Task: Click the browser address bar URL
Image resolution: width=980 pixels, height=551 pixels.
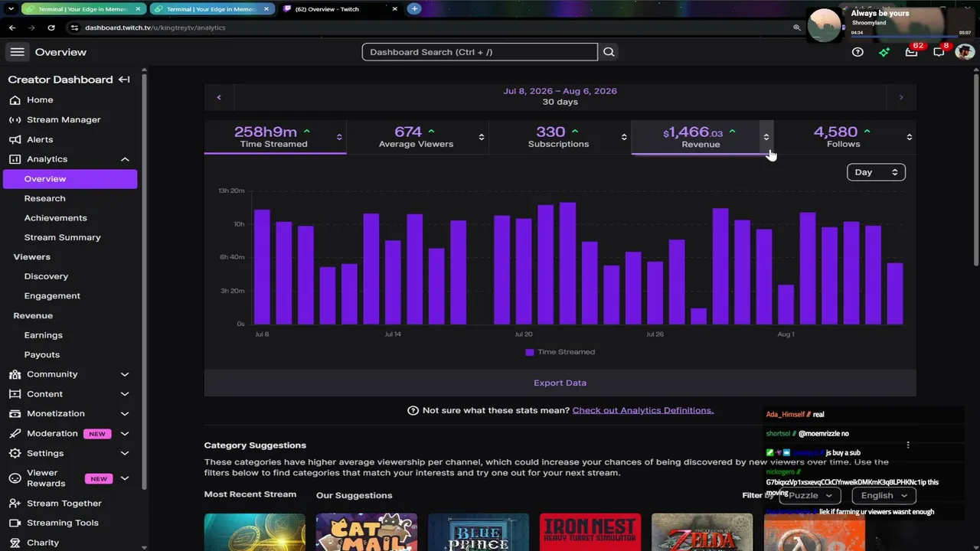Action: pyautogui.click(x=155, y=28)
